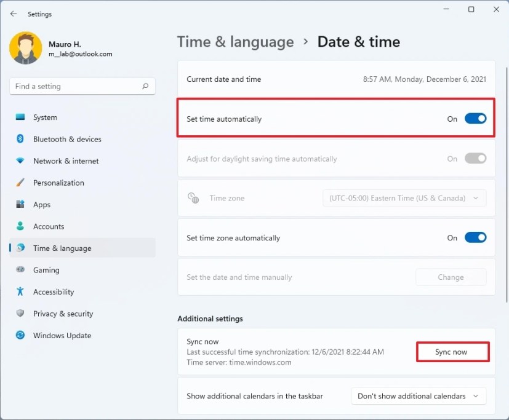This screenshot has height=420, width=509.
Task: Click the search magnifier icon
Action: 145,86
